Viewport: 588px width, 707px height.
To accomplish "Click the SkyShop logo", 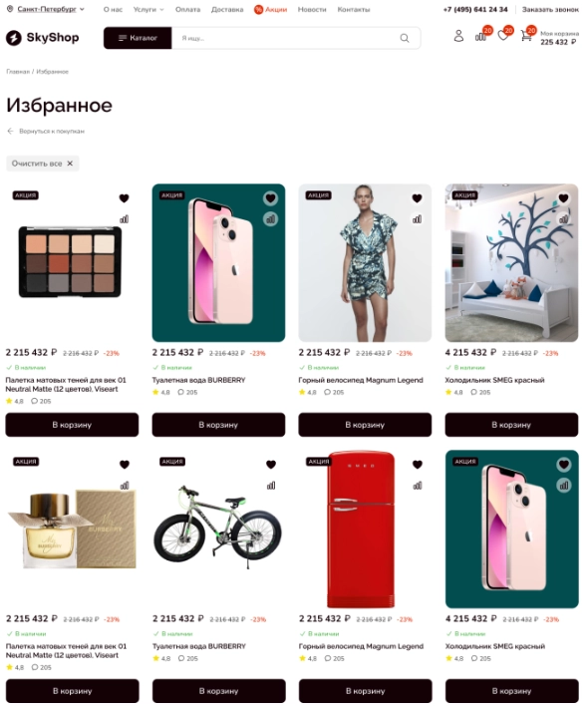I will 42,38.
